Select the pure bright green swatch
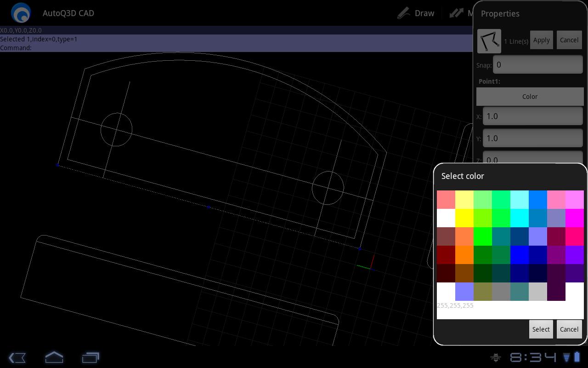The image size is (588, 368). [483, 236]
